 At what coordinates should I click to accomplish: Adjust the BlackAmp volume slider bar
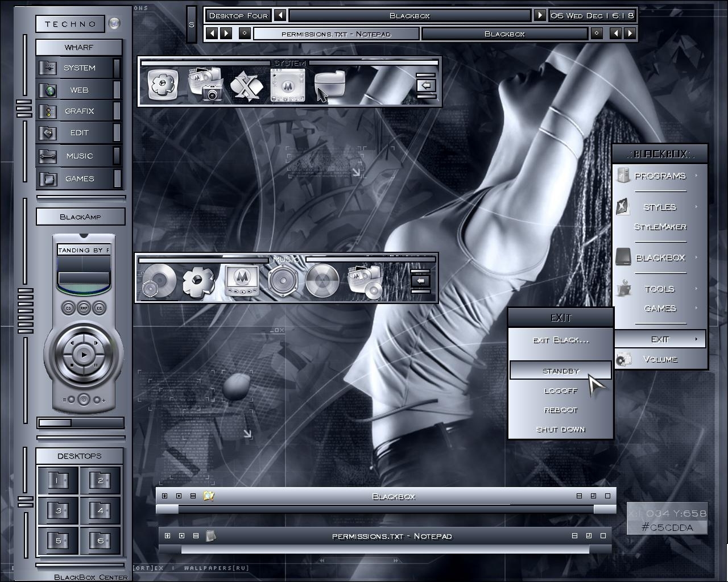click(x=80, y=423)
